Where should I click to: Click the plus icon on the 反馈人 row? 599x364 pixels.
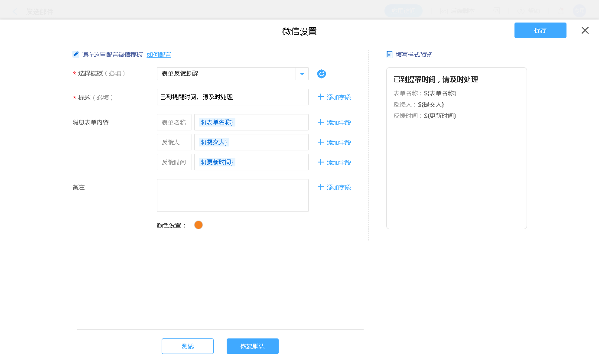[x=321, y=143]
